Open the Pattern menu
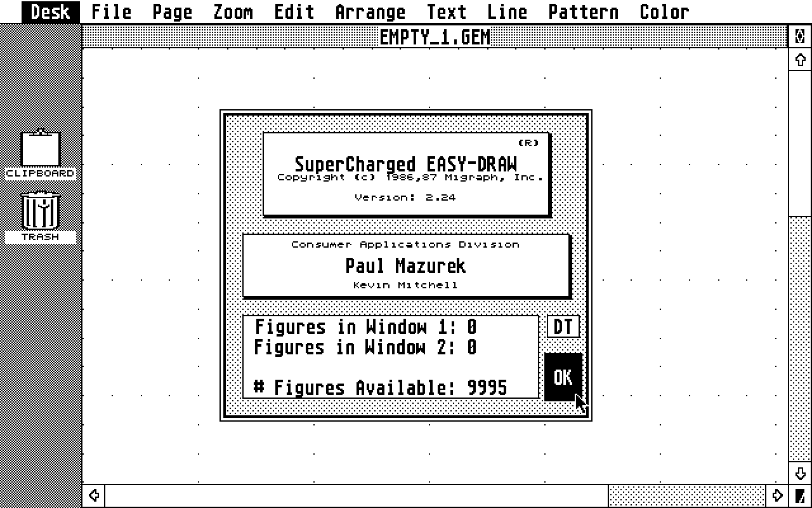 583,12
